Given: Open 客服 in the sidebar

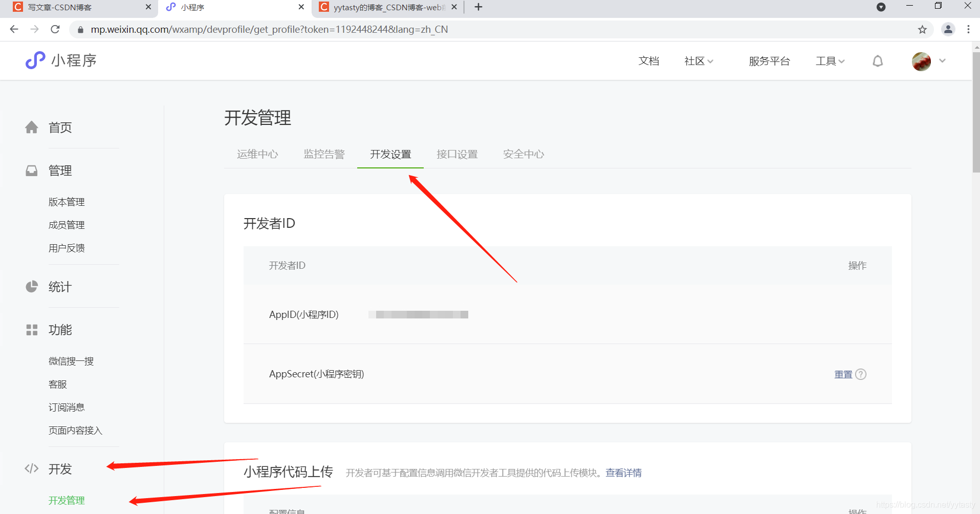Looking at the screenshot, I should coord(57,384).
